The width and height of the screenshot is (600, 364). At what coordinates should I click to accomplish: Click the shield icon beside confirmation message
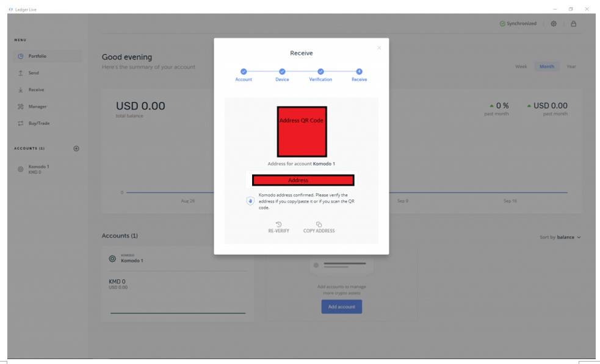[250, 201]
